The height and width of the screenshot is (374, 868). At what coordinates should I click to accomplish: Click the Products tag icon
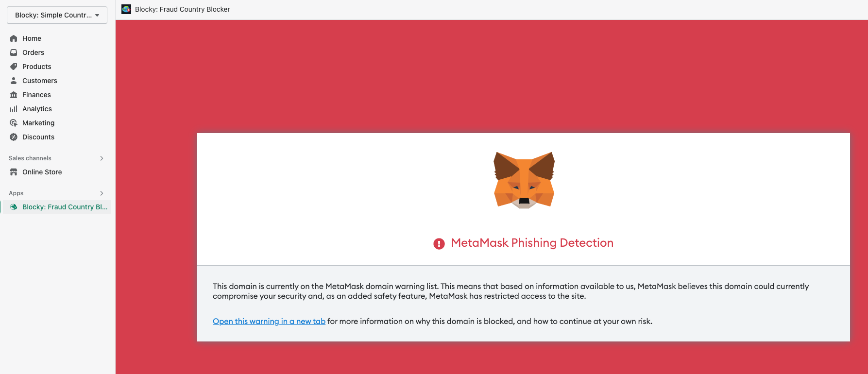[14, 66]
